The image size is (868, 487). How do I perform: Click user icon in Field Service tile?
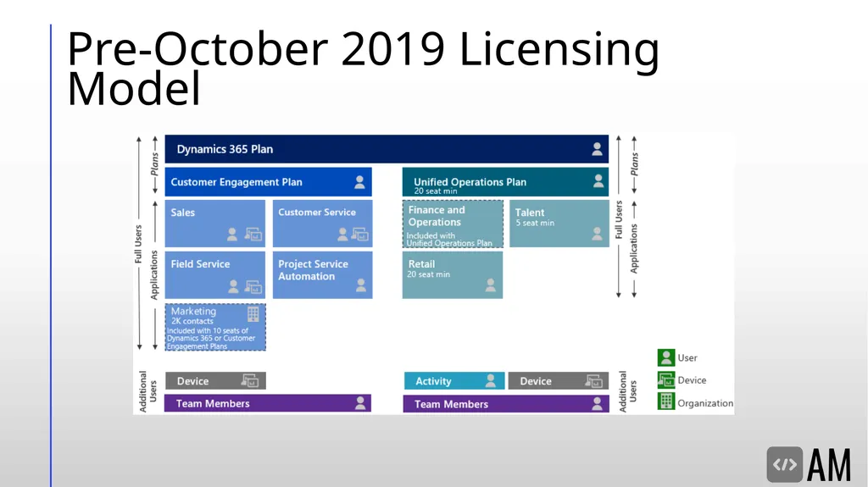click(233, 286)
